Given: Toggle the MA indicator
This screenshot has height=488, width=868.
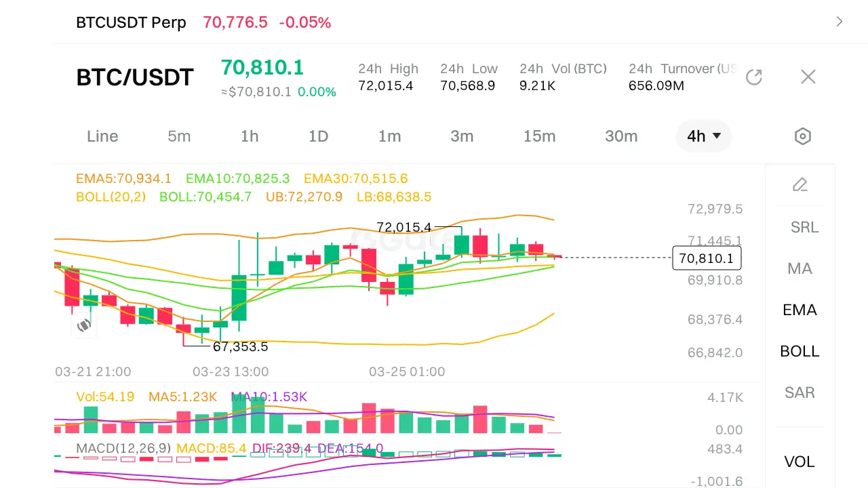Looking at the screenshot, I should pyautogui.click(x=800, y=268).
